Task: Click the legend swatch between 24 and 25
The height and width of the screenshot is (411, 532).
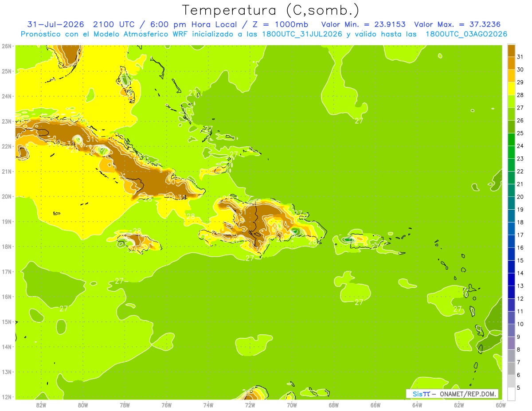Action: click(x=511, y=140)
